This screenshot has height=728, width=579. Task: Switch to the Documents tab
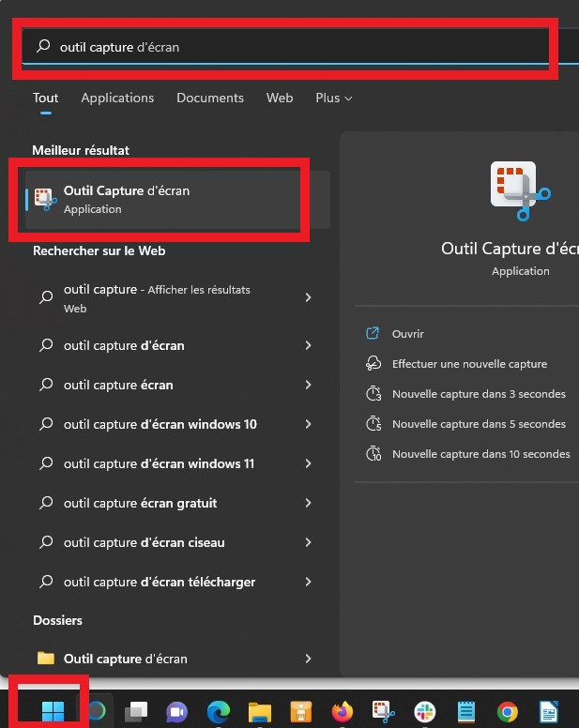(x=210, y=98)
